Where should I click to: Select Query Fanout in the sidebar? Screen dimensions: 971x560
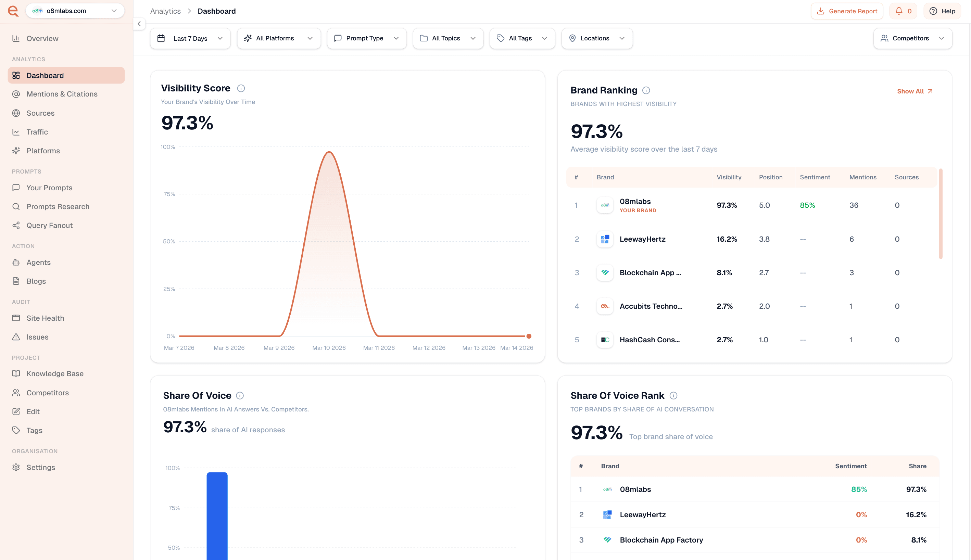(49, 225)
